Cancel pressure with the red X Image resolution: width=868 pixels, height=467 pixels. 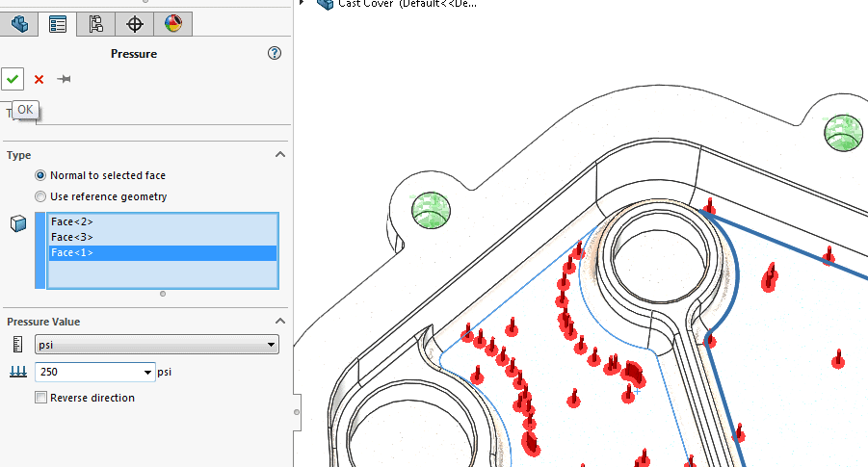click(x=39, y=79)
